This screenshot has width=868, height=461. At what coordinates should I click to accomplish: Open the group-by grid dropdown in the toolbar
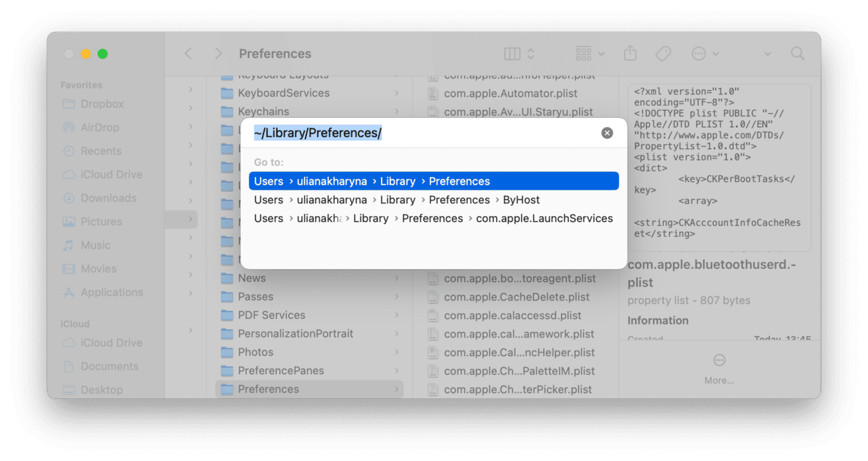tap(590, 54)
